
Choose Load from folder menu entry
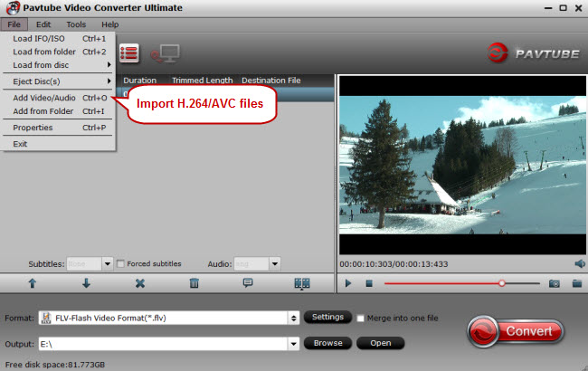pyautogui.click(x=59, y=52)
